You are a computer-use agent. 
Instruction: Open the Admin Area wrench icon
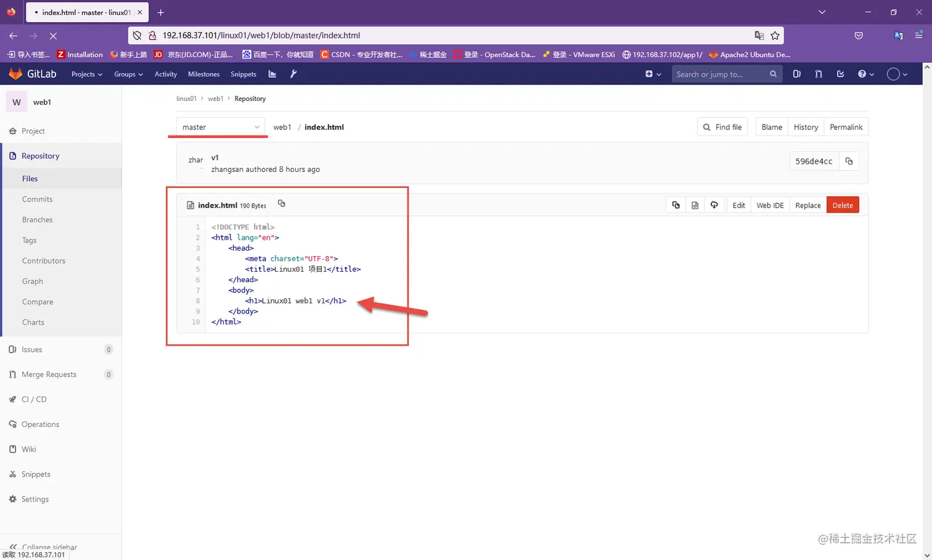(293, 74)
